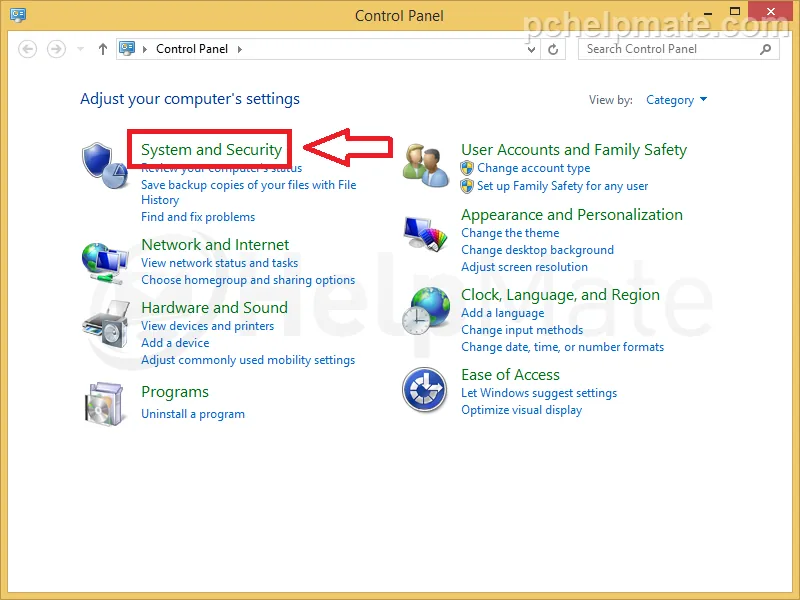Click Change input methods link

pyautogui.click(x=522, y=330)
